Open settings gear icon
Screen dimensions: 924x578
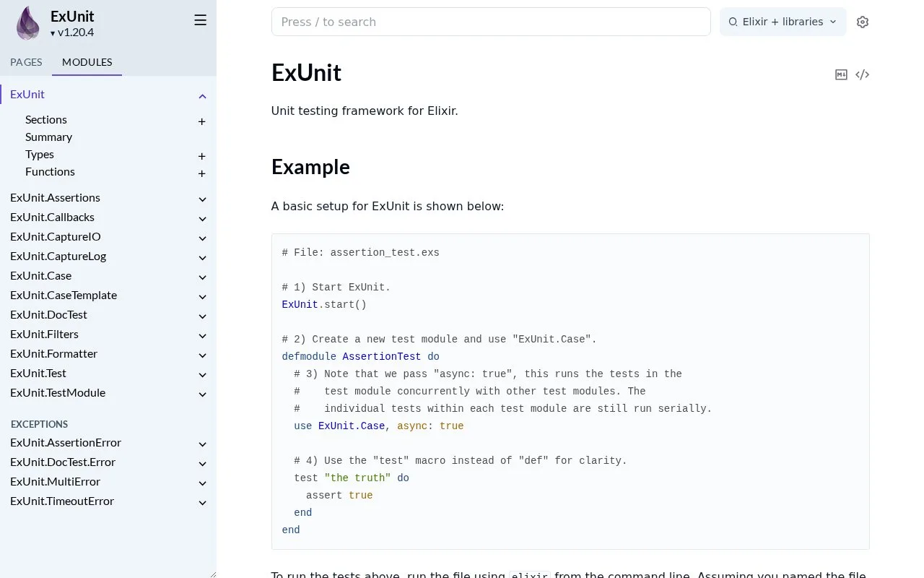point(863,22)
